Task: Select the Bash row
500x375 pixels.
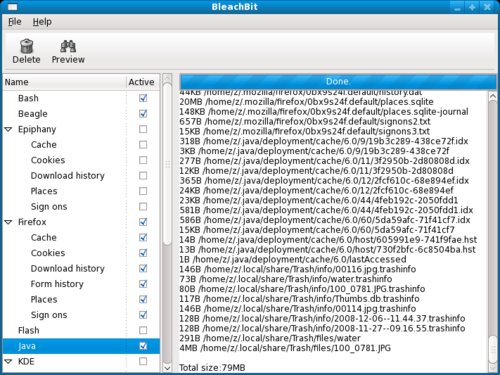Action: (81, 98)
